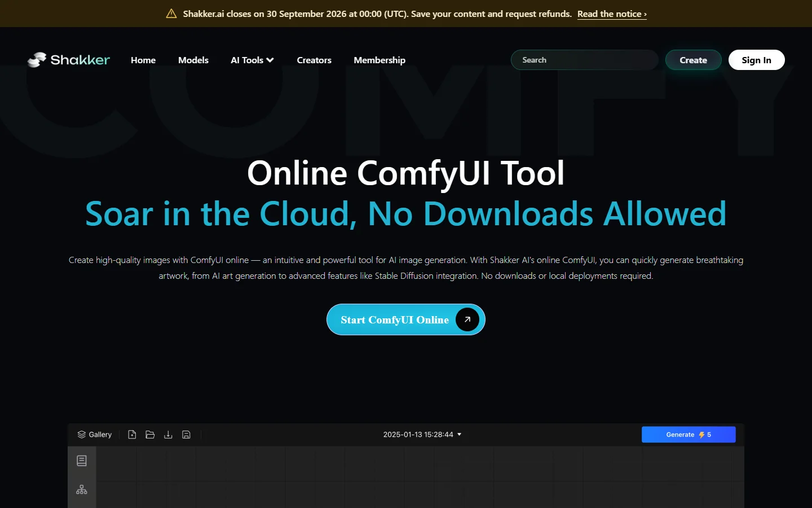Open the Creators page
The height and width of the screenshot is (508, 812).
click(x=314, y=60)
